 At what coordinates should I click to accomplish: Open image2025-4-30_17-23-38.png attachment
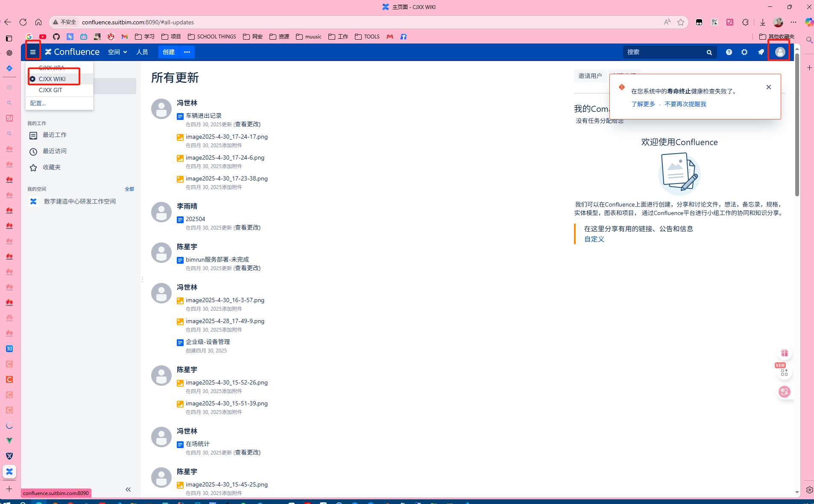226,178
